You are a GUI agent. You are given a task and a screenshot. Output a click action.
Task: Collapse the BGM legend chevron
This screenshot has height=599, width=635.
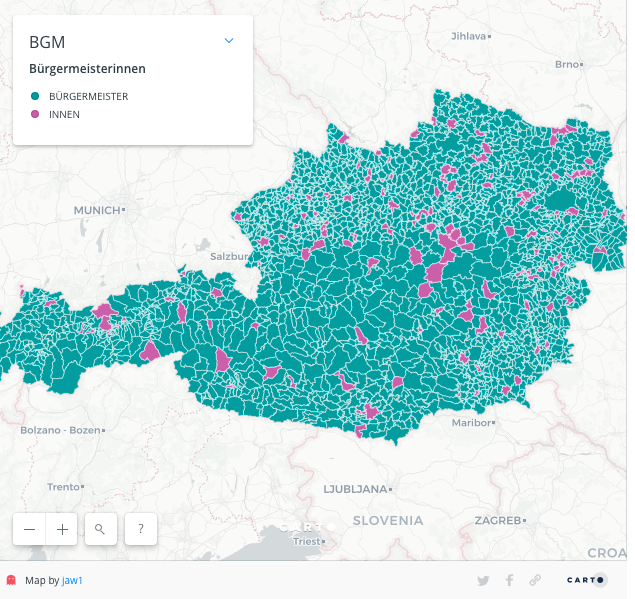tap(229, 41)
